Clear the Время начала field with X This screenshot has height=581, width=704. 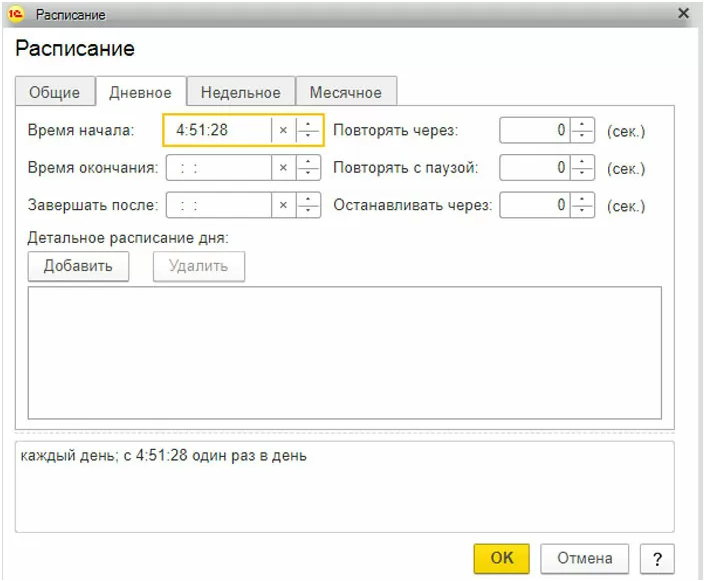[x=283, y=131]
